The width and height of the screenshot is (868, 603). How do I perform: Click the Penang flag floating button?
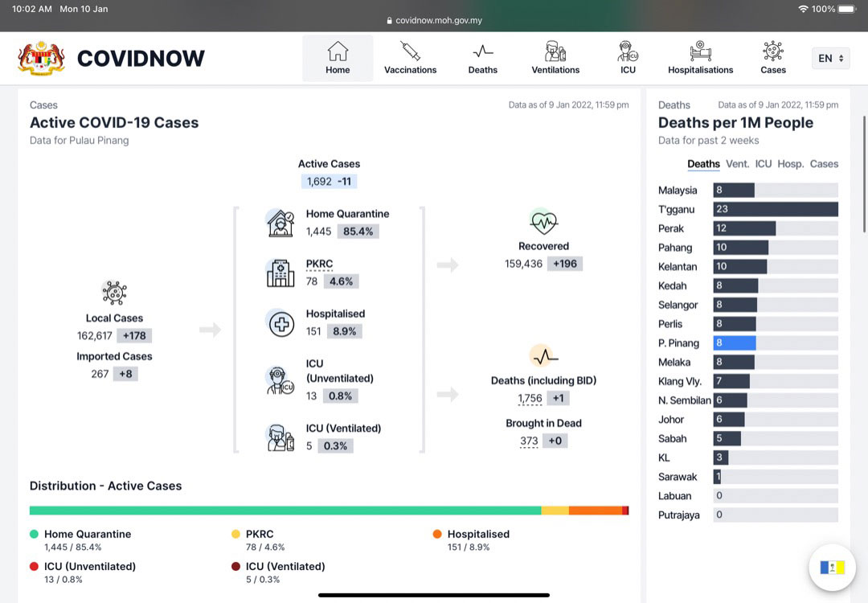832,568
